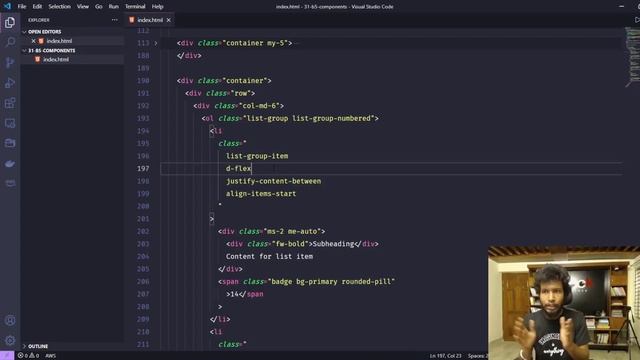Open the Go menu
This screenshot has height=360, width=640.
click(x=99, y=7)
